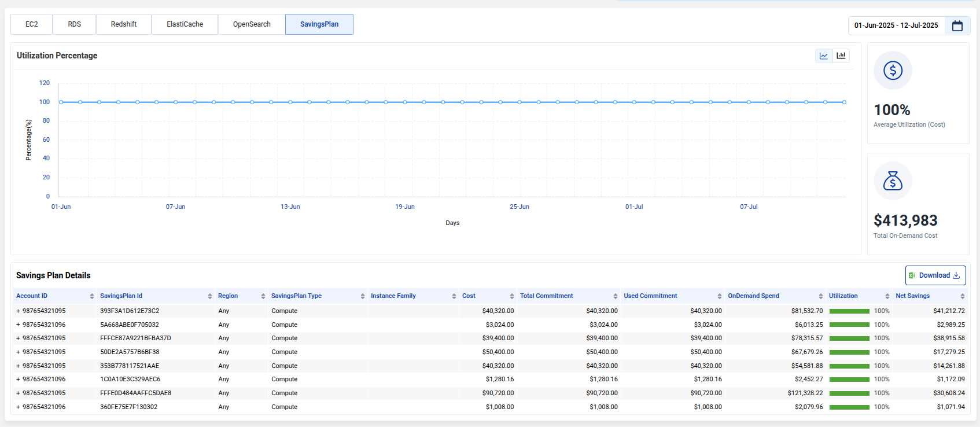
Task: Click the date range input field
Action: tap(896, 25)
